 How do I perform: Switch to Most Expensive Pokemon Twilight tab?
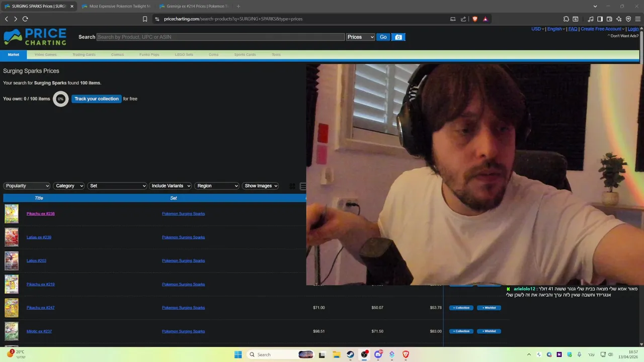click(115, 6)
